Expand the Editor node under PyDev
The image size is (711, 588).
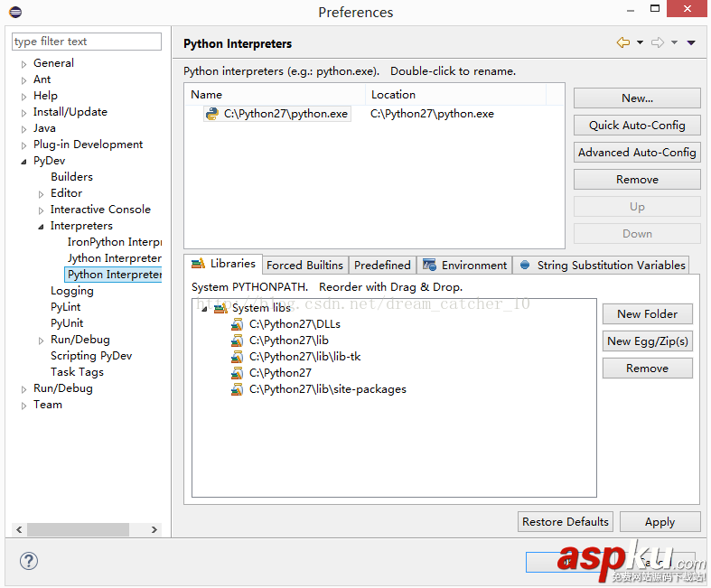pyautogui.click(x=41, y=194)
